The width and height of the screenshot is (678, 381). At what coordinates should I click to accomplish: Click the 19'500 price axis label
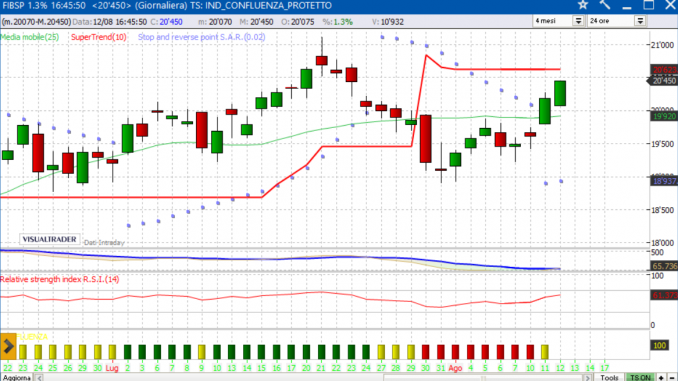click(663, 144)
